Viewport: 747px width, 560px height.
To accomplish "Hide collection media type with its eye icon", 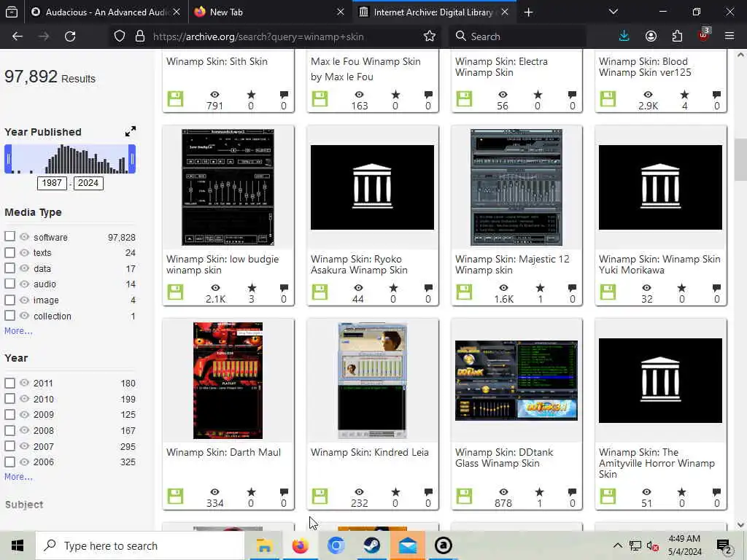I will (x=24, y=315).
